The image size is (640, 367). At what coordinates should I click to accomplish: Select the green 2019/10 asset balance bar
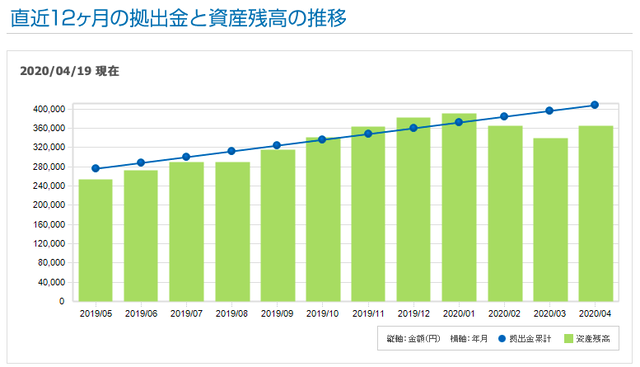click(323, 220)
